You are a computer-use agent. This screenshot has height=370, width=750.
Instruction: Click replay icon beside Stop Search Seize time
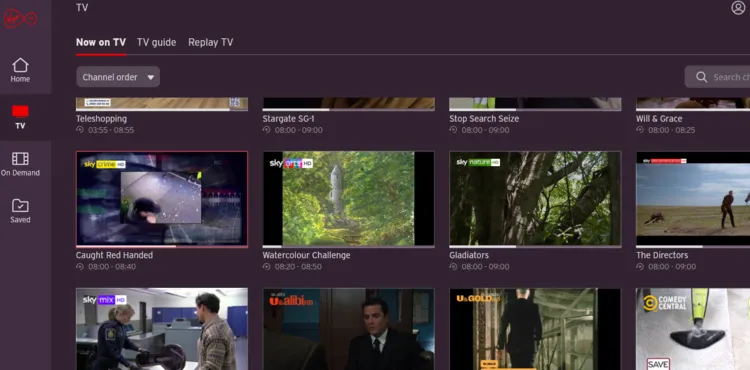click(453, 130)
